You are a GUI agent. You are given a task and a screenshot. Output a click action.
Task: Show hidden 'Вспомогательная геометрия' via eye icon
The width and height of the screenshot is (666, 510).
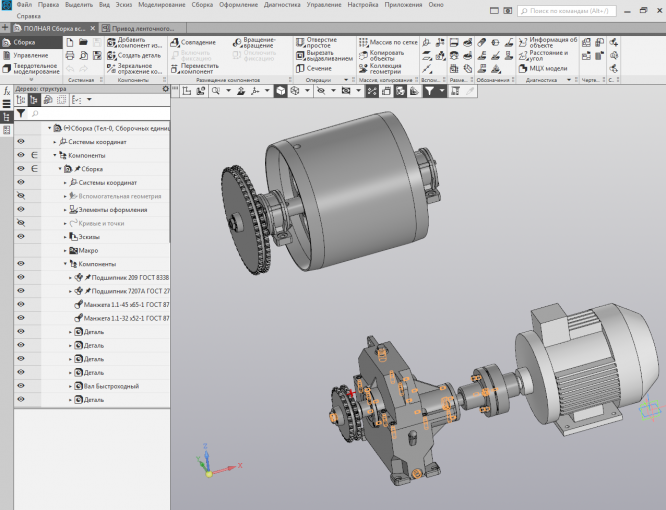(20, 196)
